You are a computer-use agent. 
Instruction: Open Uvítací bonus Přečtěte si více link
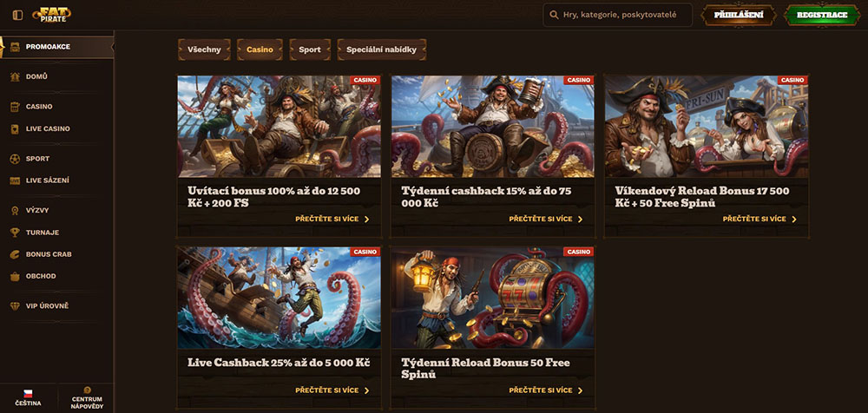tap(332, 220)
